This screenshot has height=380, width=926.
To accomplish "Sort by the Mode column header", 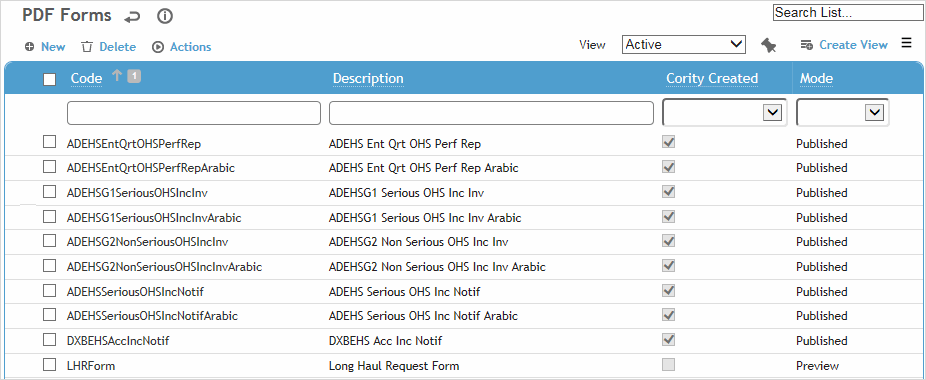I will point(816,79).
